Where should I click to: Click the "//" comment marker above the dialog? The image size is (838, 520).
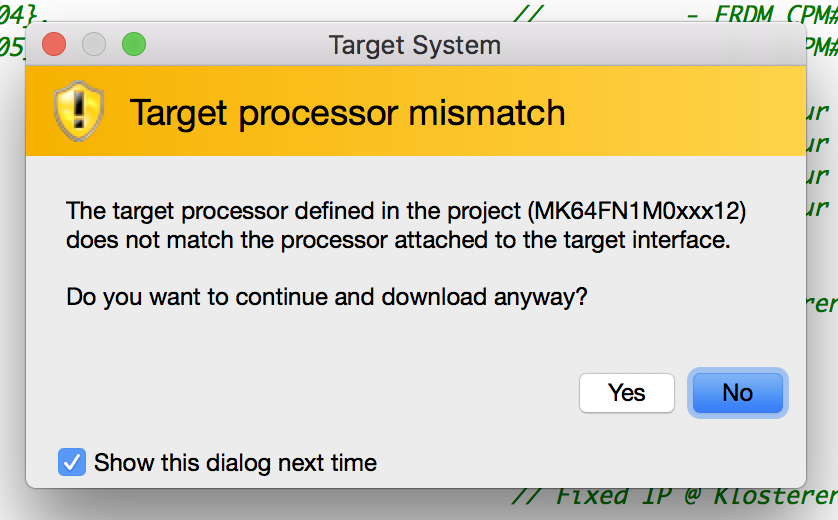tap(528, 14)
